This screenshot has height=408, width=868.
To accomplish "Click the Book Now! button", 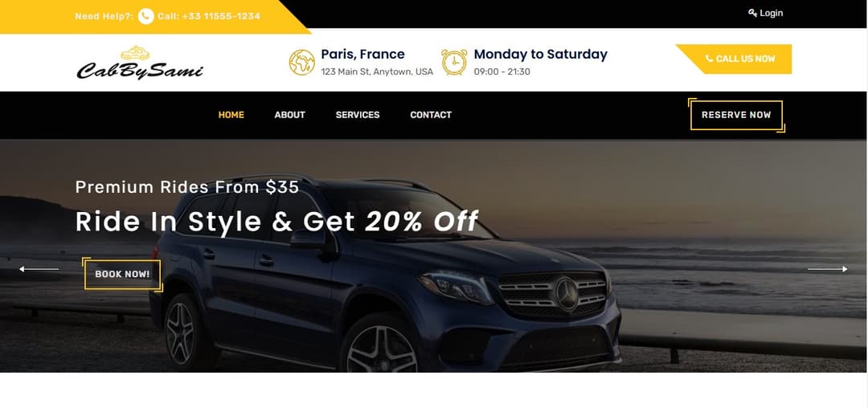I will (122, 274).
